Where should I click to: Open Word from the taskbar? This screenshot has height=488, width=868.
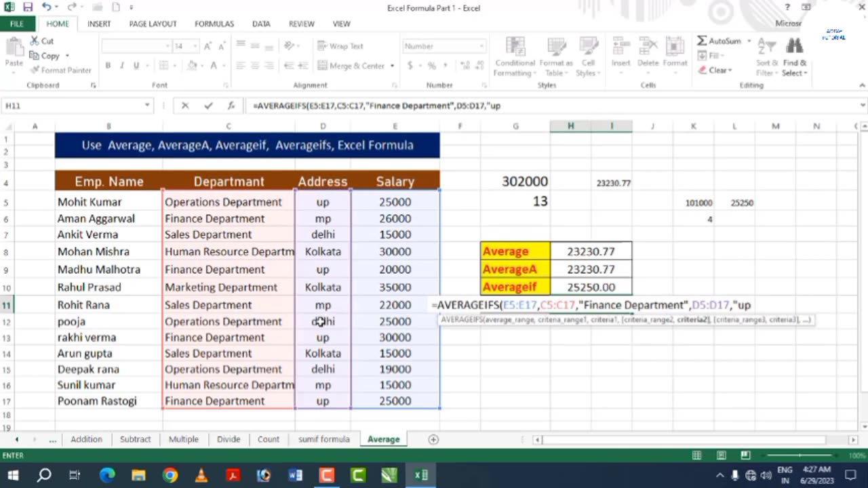[295, 475]
